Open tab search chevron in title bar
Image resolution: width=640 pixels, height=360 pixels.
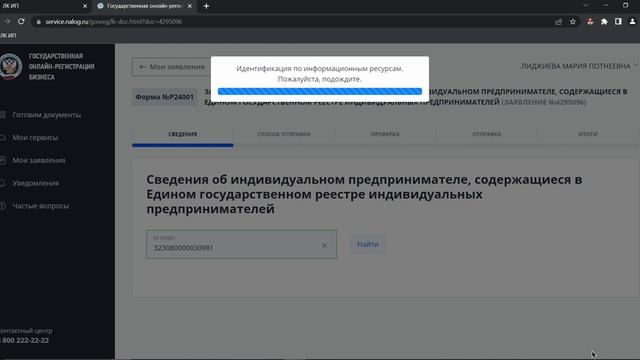tap(586, 6)
